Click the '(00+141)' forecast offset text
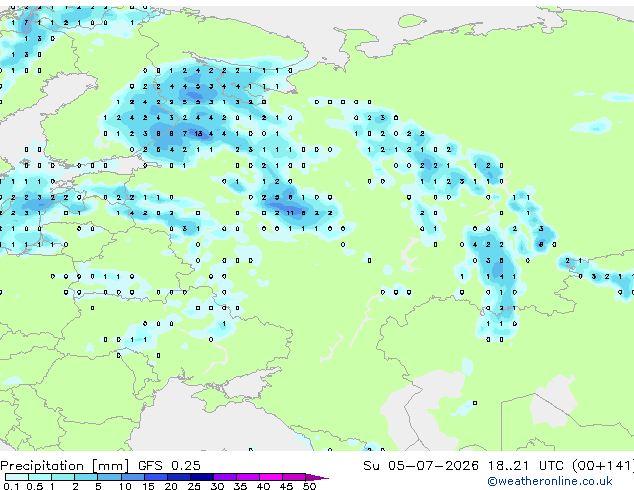 click(x=602, y=466)
